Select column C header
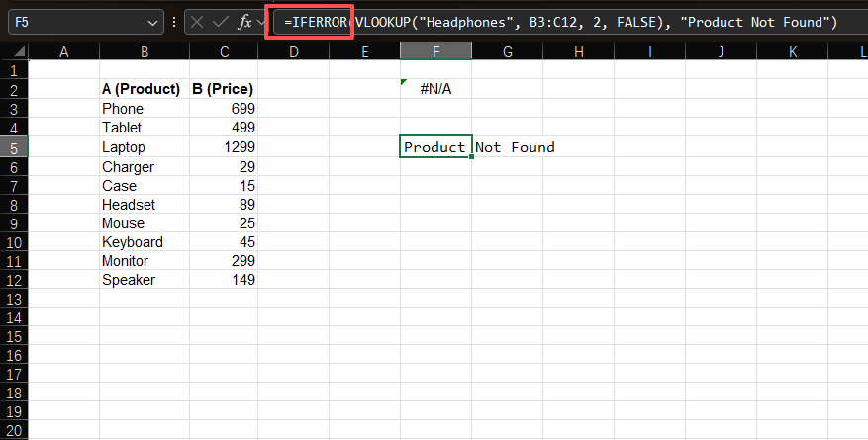Image resolution: width=868 pixels, height=440 pixels. 224,52
